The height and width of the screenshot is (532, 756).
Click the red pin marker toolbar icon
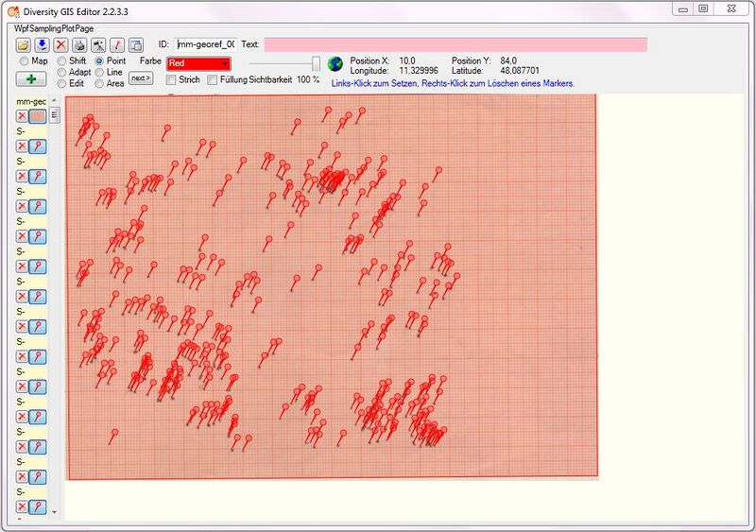(x=117, y=44)
